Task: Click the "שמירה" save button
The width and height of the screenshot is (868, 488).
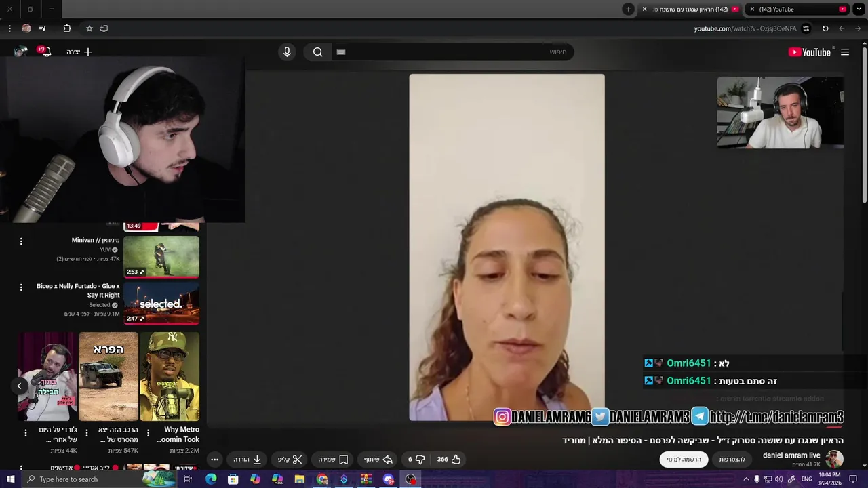Action: (333, 460)
